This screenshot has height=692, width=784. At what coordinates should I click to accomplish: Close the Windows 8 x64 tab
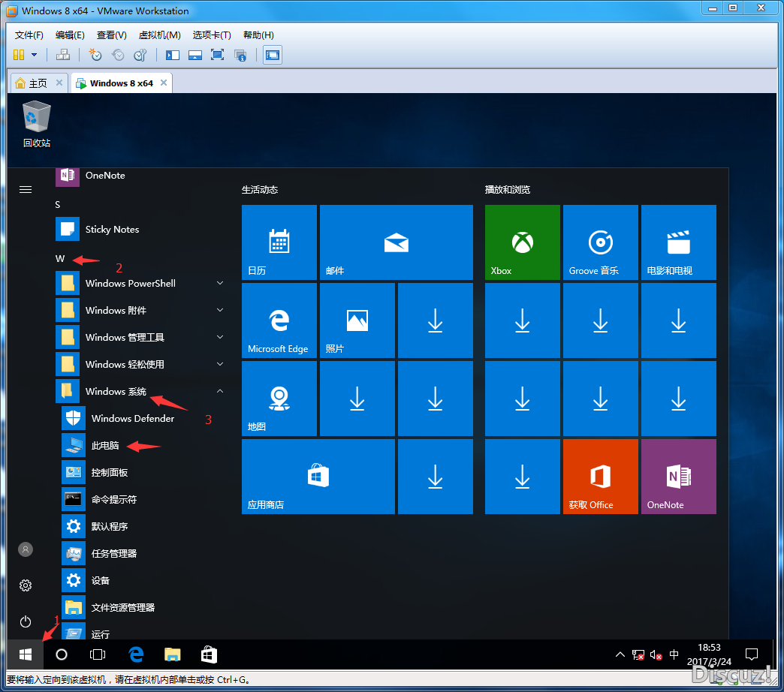pyautogui.click(x=164, y=83)
